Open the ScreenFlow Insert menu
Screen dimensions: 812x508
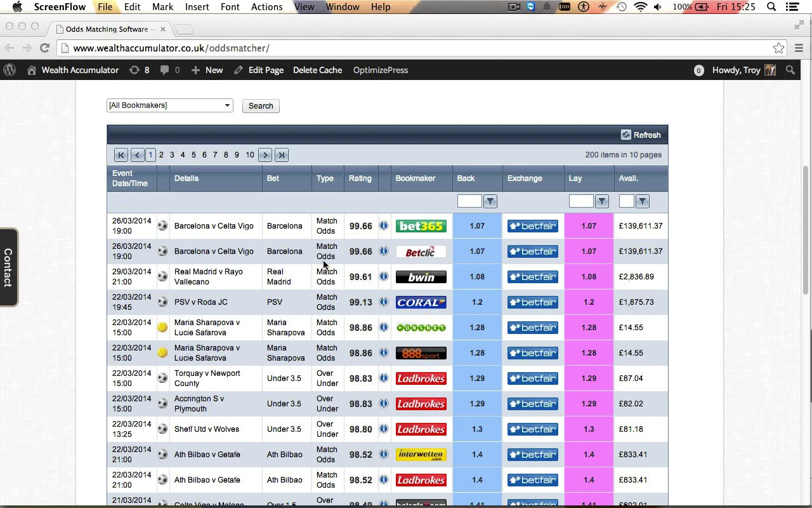[197, 7]
